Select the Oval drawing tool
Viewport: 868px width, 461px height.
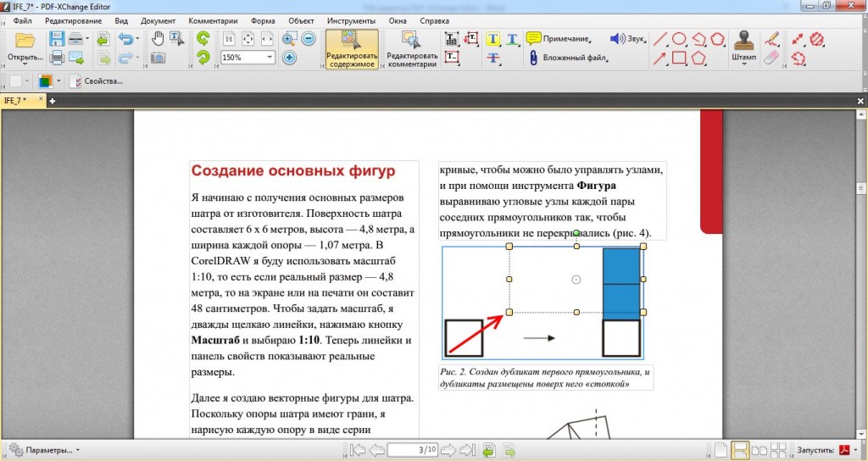click(x=679, y=39)
